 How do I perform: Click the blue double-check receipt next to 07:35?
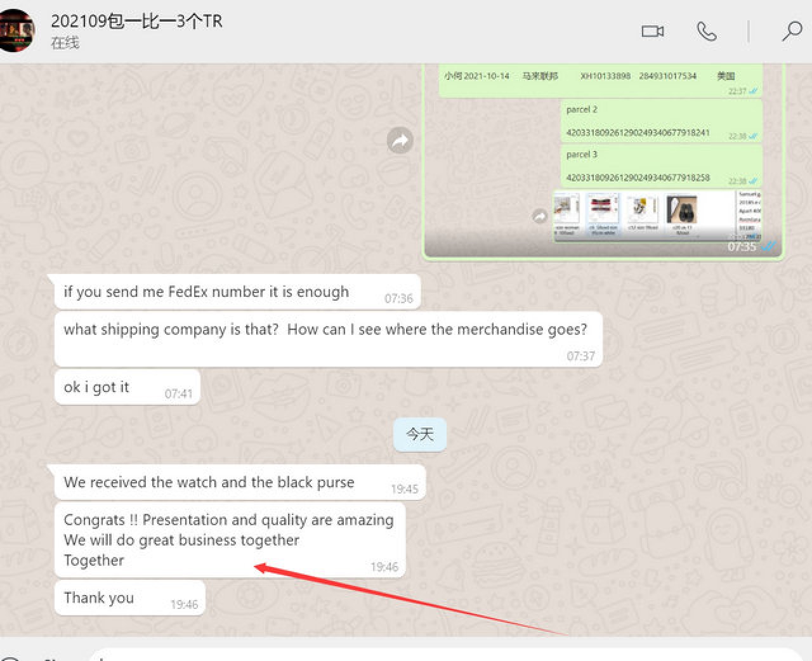[768, 247]
